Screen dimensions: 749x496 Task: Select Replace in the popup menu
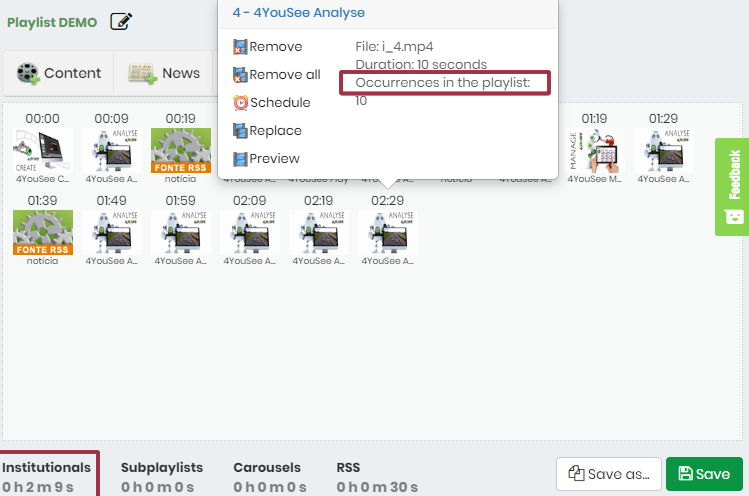[267, 130]
